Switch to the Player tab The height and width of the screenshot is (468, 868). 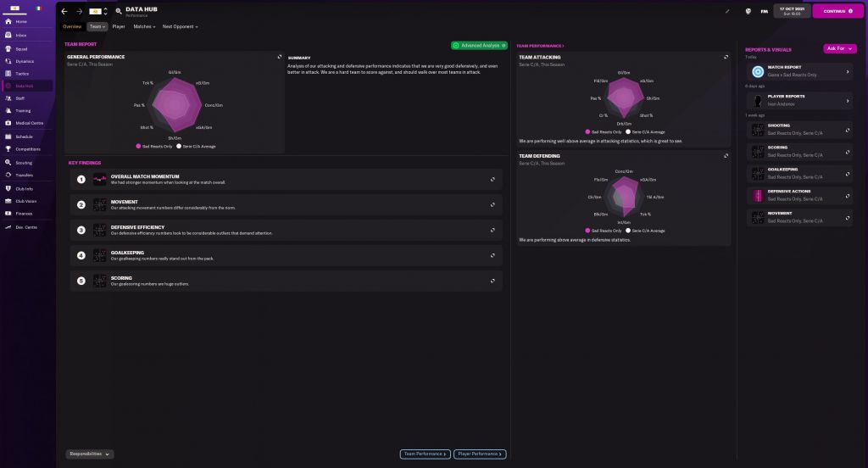tap(119, 26)
